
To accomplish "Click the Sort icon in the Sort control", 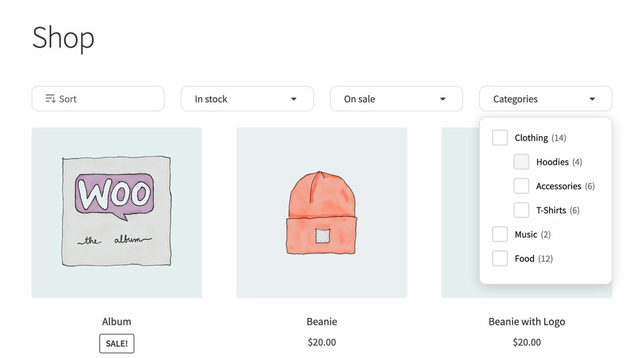I will [50, 99].
